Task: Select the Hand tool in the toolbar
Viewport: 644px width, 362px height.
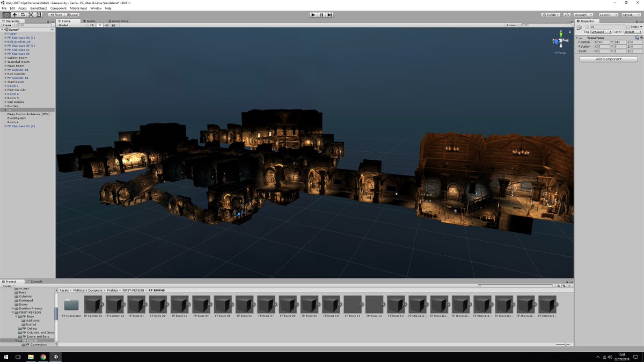Action: click(x=6, y=14)
